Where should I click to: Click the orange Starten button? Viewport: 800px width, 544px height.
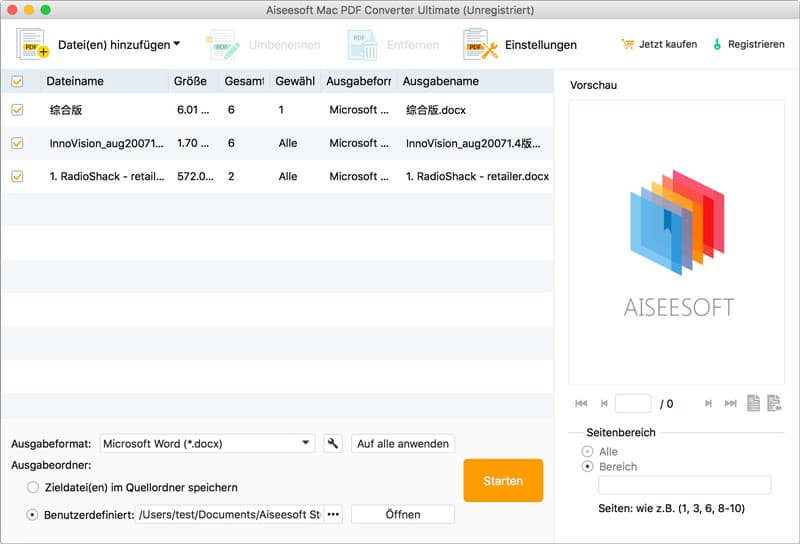(503, 480)
